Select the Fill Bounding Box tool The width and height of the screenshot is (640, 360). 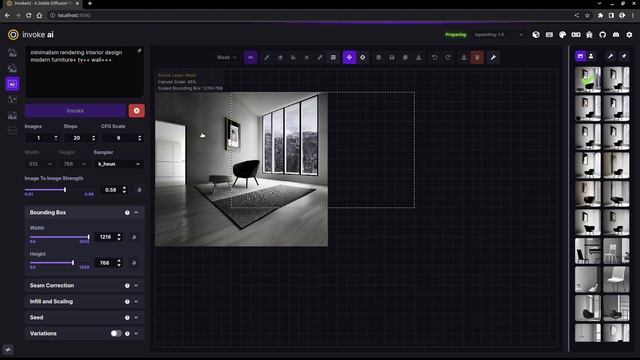click(x=293, y=58)
